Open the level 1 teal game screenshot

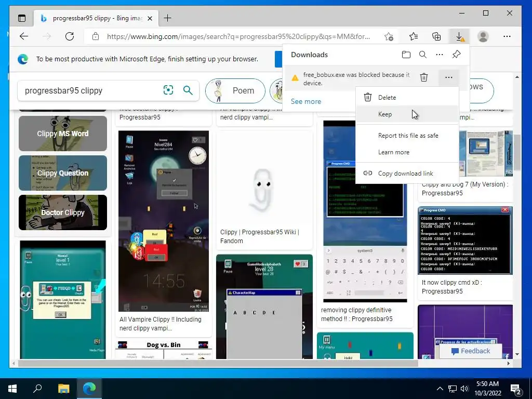click(x=63, y=300)
